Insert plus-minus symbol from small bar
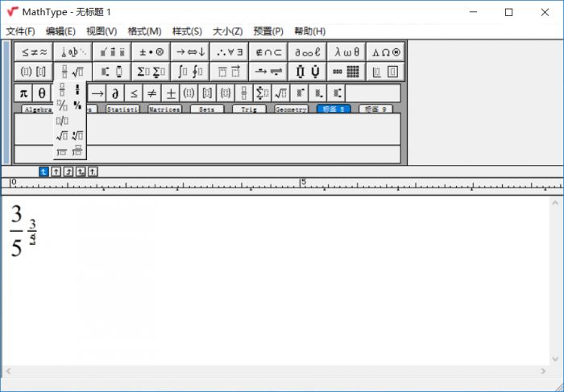The width and height of the screenshot is (564, 392). 171,94
